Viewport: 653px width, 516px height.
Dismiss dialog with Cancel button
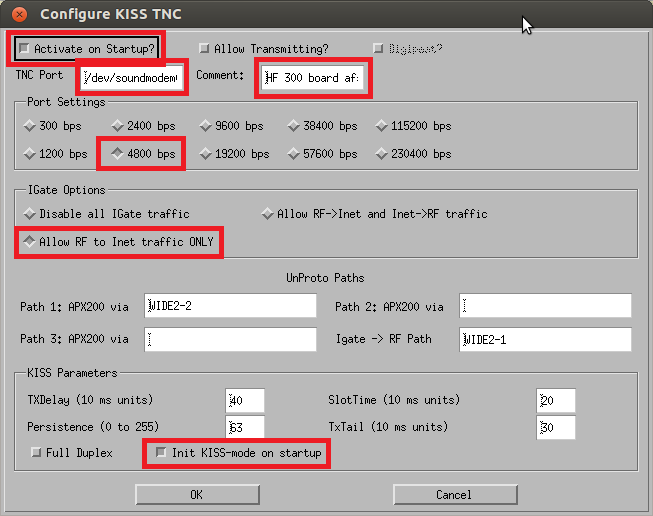tap(455, 495)
